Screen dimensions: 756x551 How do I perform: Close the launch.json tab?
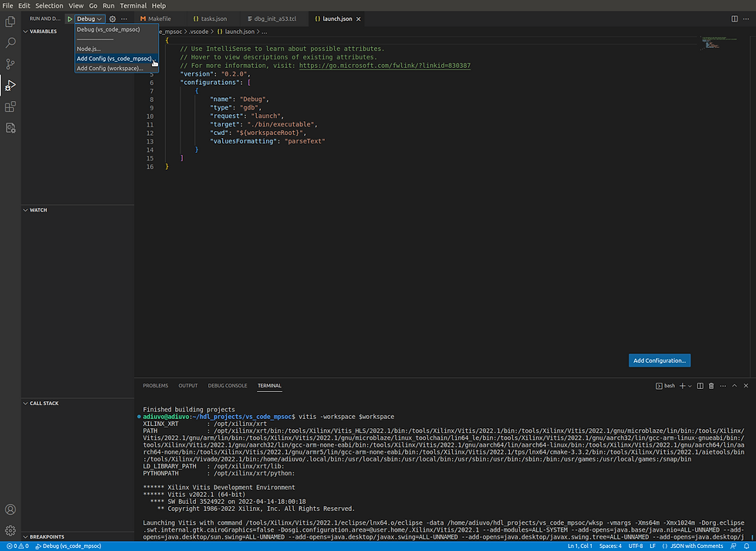click(x=358, y=19)
